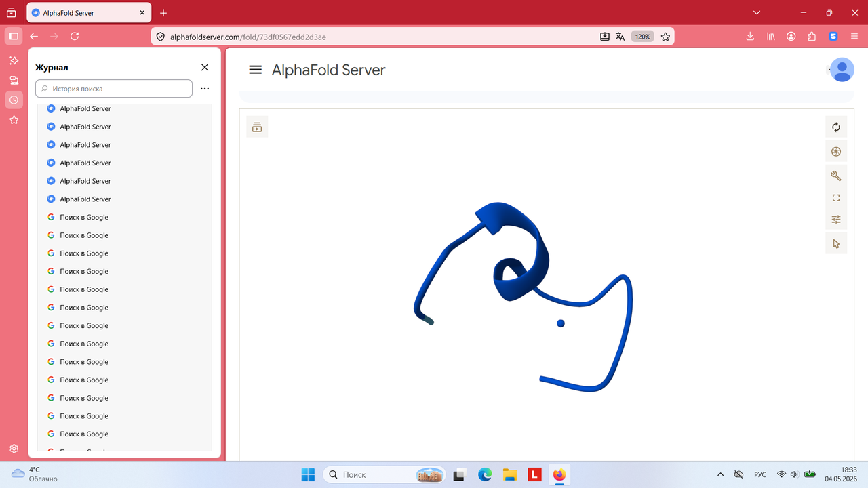Toggle the history sidebar tool

coord(14,100)
